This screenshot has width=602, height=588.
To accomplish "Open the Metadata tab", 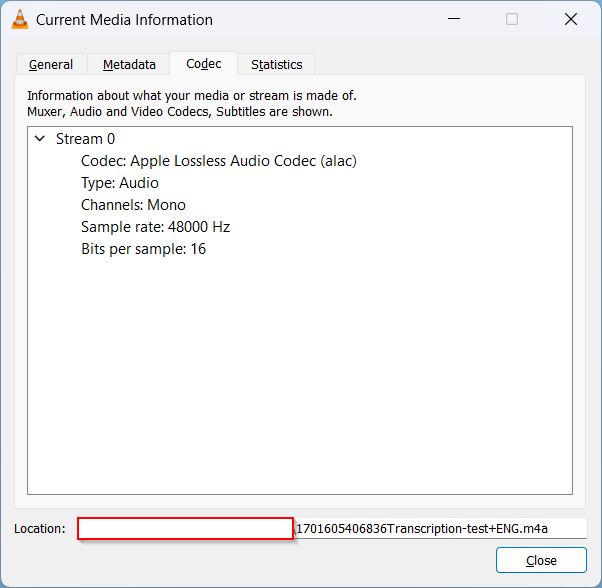I will pos(129,64).
